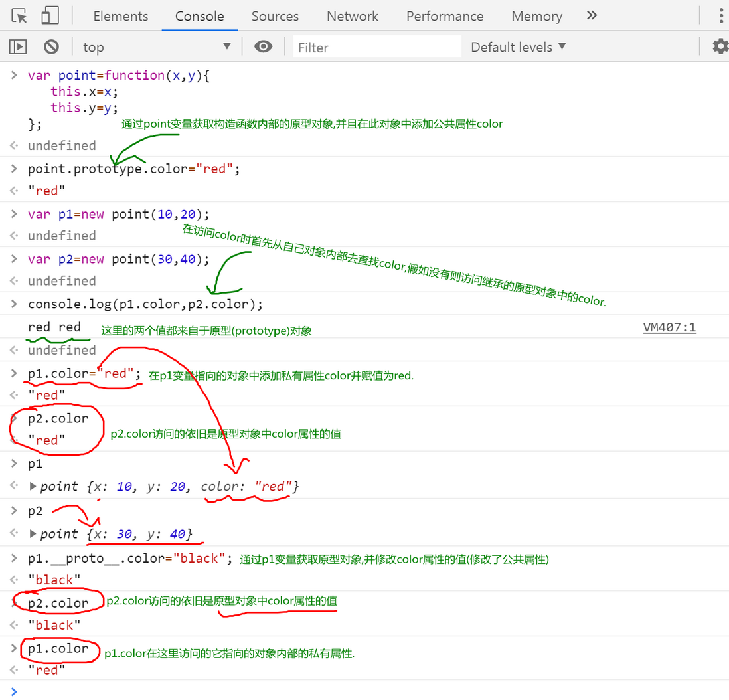The width and height of the screenshot is (729, 700).
Task: Select the Console tab
Action: point(199,16)
